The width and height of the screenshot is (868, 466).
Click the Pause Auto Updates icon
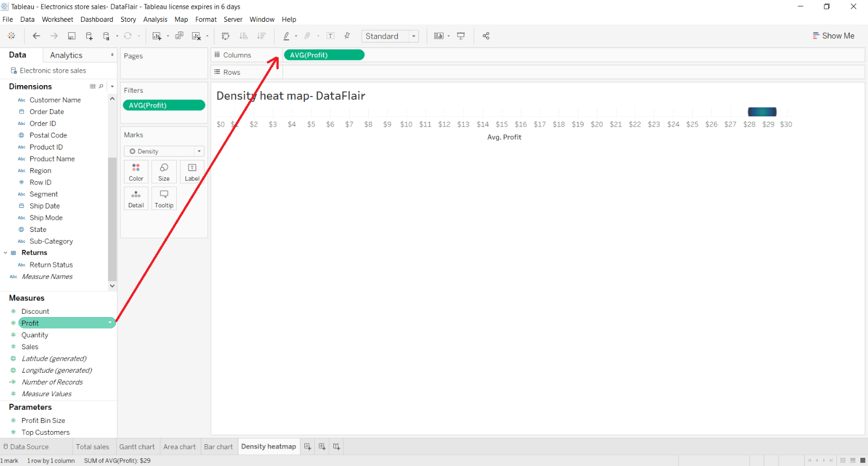pos(106,36)
